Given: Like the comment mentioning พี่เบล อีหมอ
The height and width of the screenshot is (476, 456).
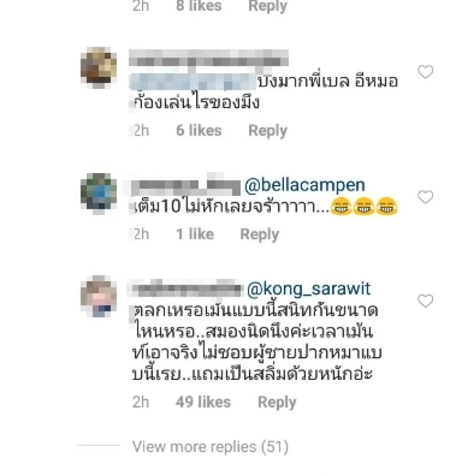Looking at the screenshot, I should click(425, 72).
